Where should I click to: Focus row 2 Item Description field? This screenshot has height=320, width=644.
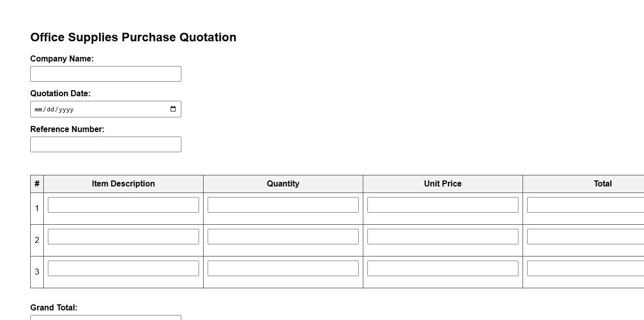click(123, 236)
